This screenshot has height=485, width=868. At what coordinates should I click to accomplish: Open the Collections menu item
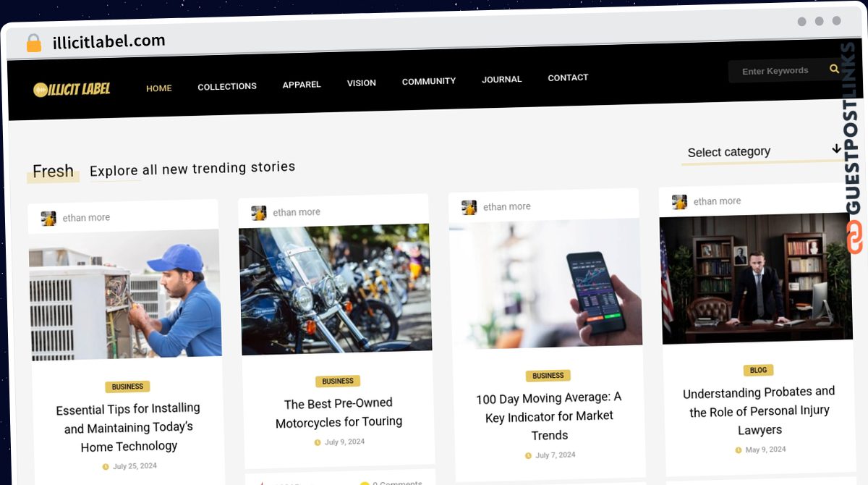[227, 86]
